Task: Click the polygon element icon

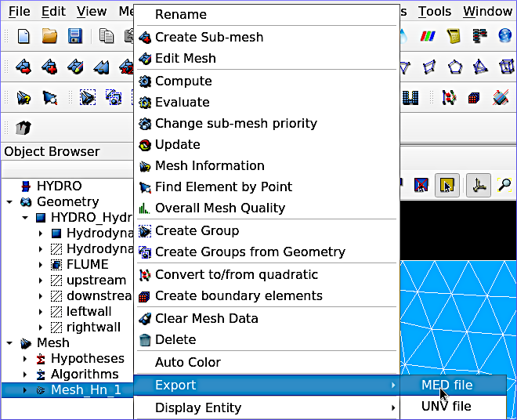Action: coord(454,67)
